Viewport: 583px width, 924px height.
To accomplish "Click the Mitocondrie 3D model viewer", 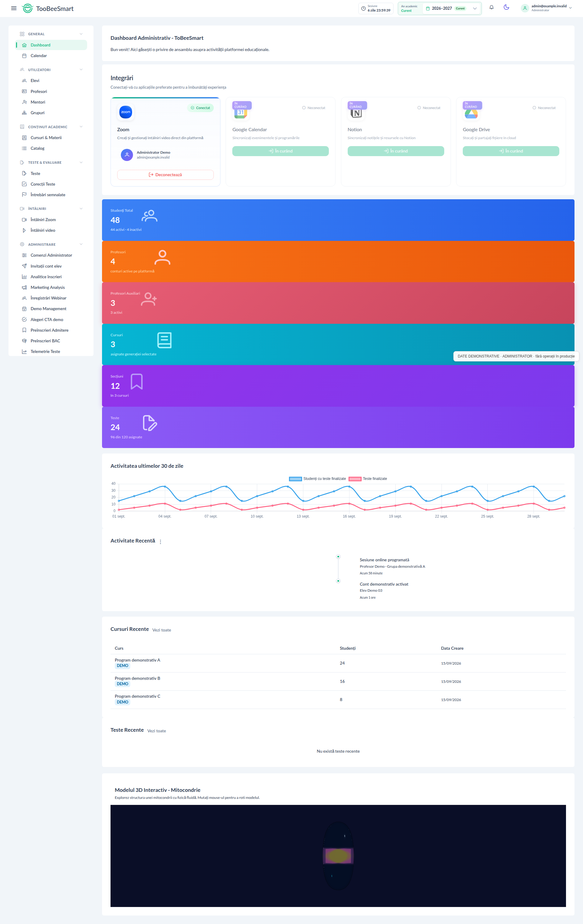I will coord(338,856).
